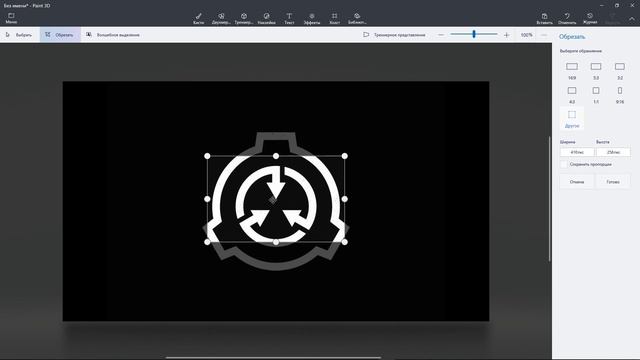Choose the 3:2 crop aspect ratio

point(620,70)
